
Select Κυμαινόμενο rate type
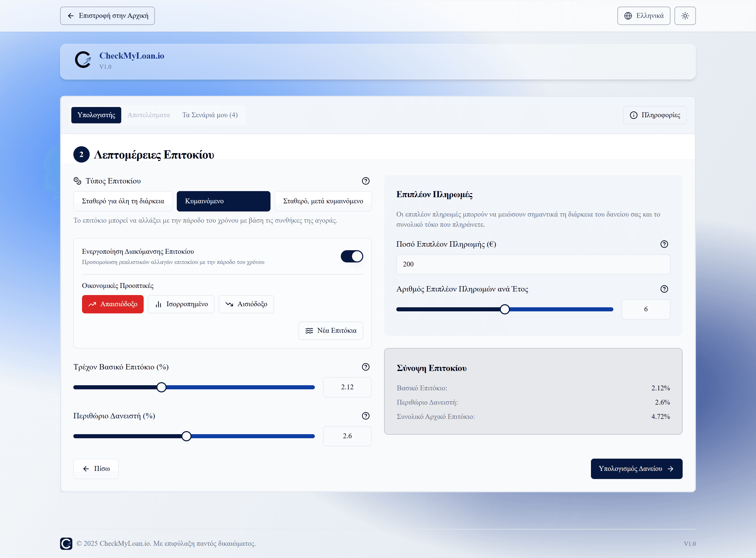(x=223, y=201)
